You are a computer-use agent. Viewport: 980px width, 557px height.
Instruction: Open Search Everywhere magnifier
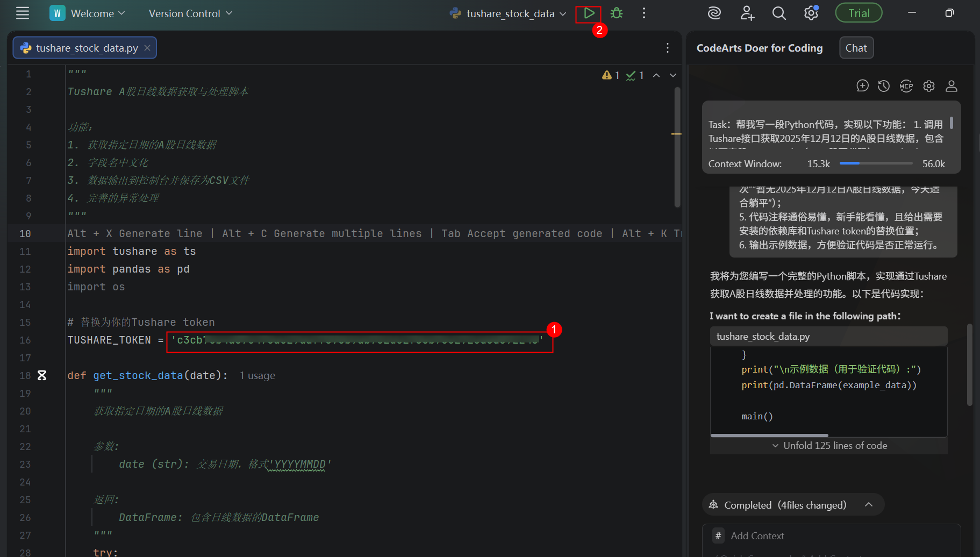coord(779,13)
